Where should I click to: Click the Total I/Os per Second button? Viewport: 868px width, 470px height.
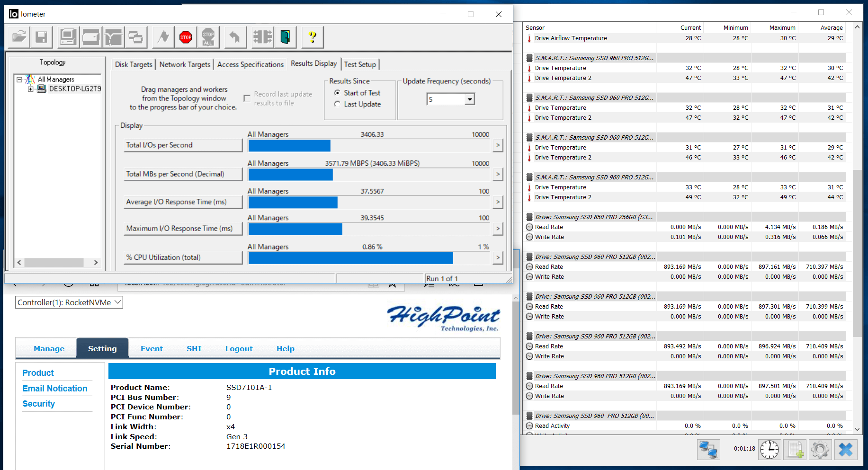point(183,145)
